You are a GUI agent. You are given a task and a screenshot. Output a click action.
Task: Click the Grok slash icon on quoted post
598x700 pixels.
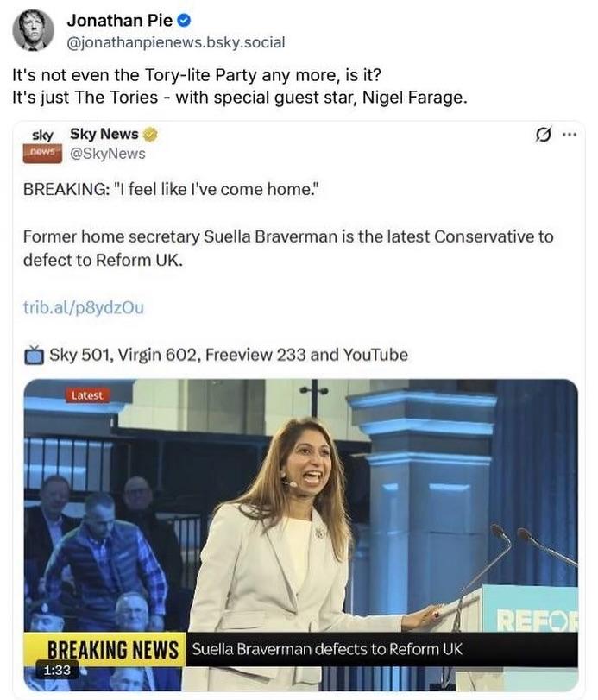pos(543,134)
